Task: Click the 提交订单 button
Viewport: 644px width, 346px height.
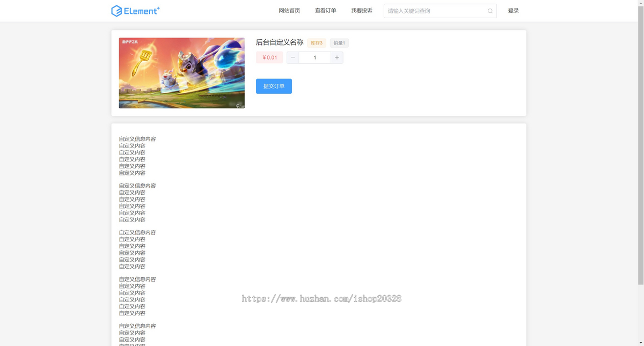Action: (x=274, y=86)
